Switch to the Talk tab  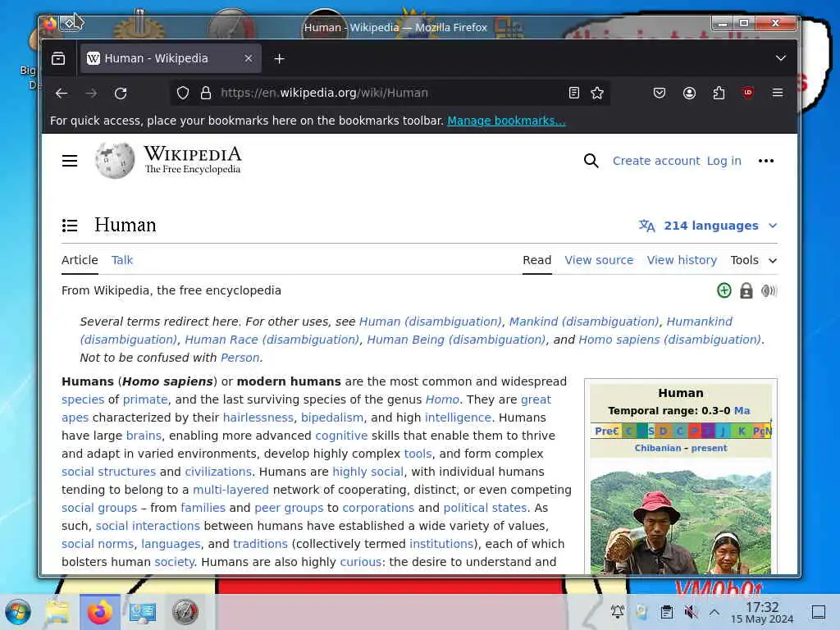[122, 260]
